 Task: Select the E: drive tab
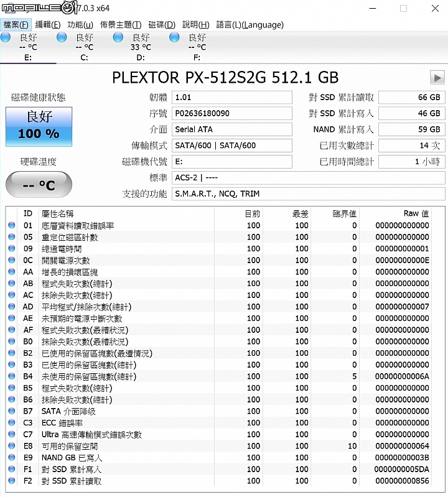(28, 47)
